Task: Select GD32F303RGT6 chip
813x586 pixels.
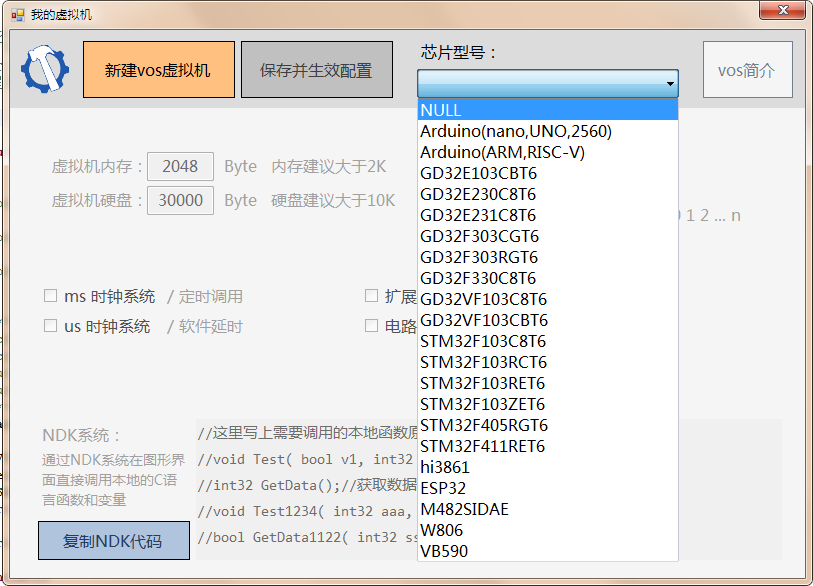Action: pyautogui.click(x=548, y=257)
